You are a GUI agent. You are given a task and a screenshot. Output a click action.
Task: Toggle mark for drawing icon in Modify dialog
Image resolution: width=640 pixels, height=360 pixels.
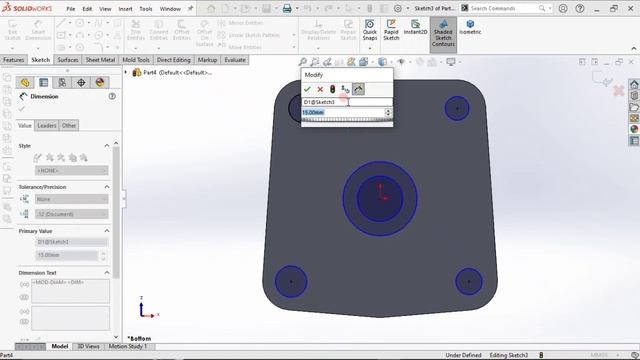point(358,89)
